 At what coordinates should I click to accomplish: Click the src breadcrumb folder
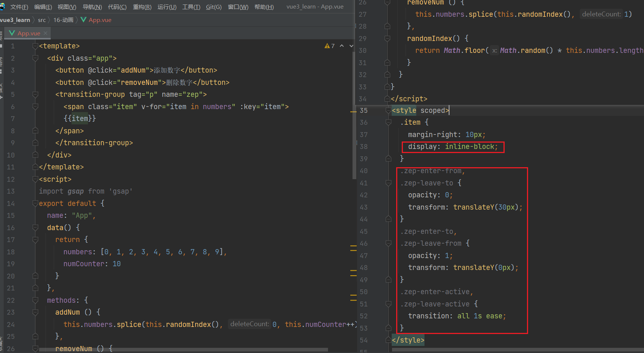[42, 20]
